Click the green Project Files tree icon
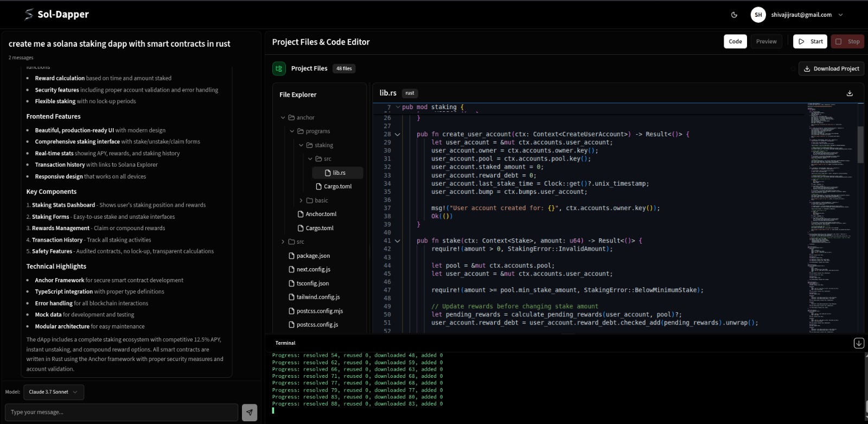Image resolution: width=868 pixels, height=424 pixels. (279, 68)
